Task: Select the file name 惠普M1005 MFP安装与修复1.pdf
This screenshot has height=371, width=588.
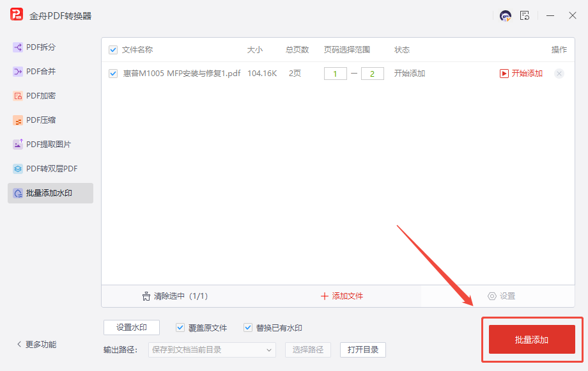Action: coord(182,74)
